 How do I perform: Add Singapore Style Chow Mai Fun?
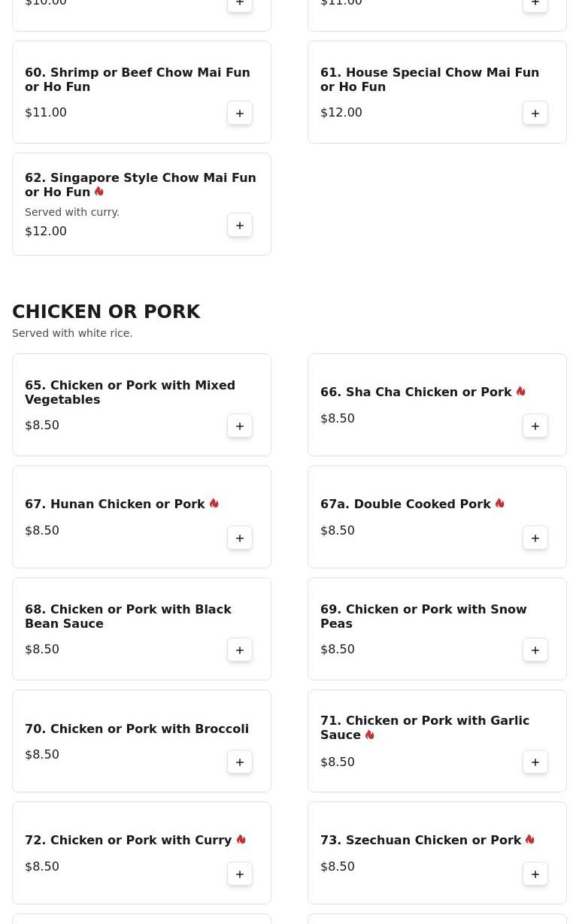[x=240, y=226]
